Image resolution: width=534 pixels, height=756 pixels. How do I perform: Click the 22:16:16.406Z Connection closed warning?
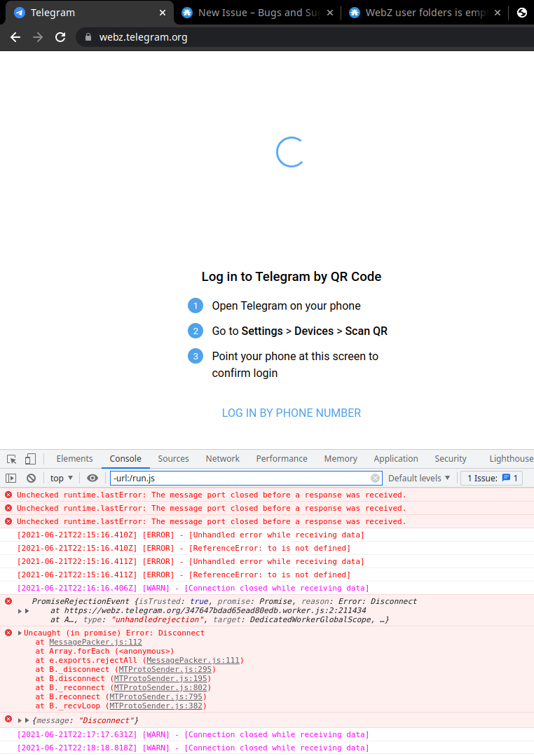[x=193, y=589]
